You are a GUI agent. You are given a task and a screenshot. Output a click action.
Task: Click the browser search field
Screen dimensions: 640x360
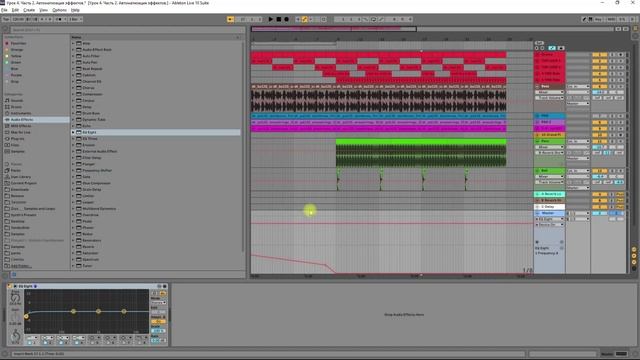click(x=127, y=30)
